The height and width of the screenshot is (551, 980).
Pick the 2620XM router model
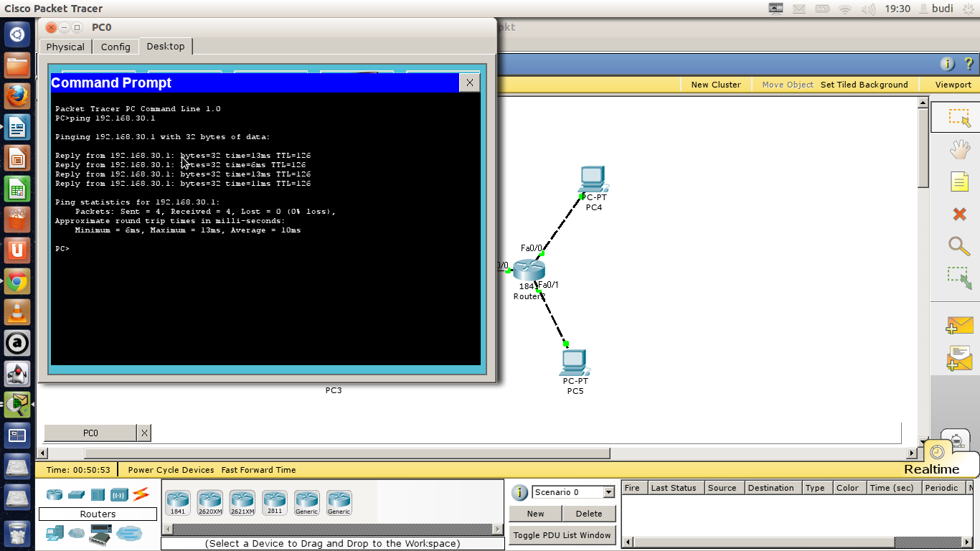click(x=210, y=503)
